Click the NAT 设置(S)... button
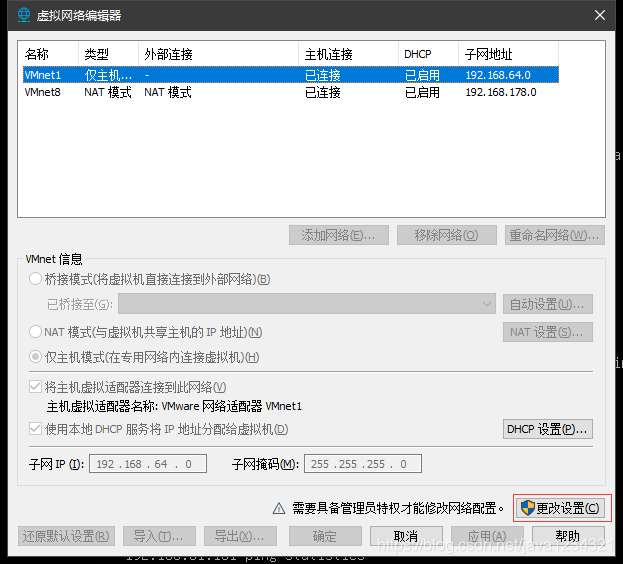This screenshot has width=623, height=564. (x=548, y=332)
